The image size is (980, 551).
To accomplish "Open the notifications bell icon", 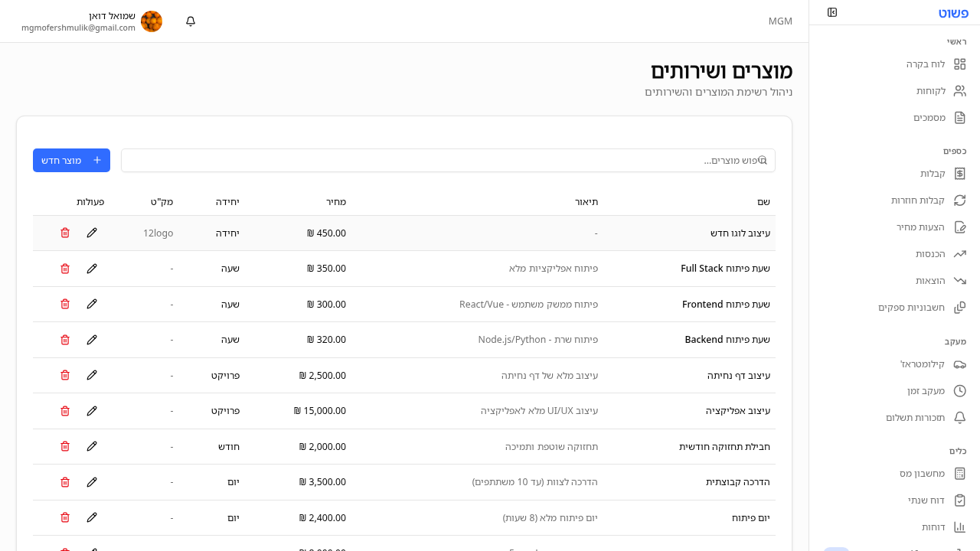I will click(190, 21).
